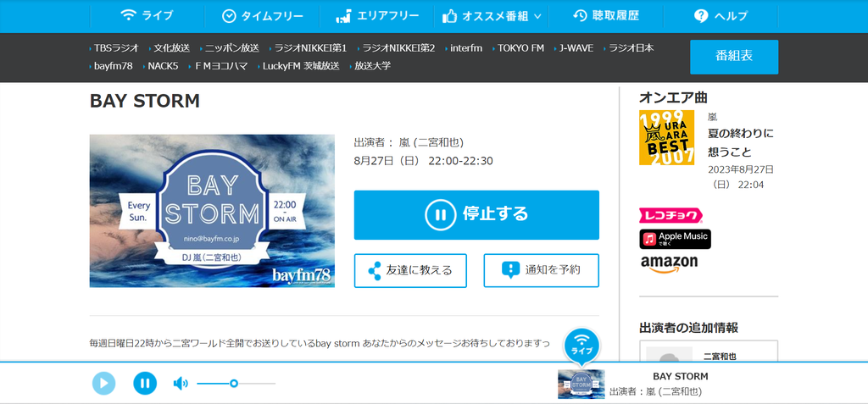Adjust the volume slider handle
868x404 pixels.
pos(234,383)
